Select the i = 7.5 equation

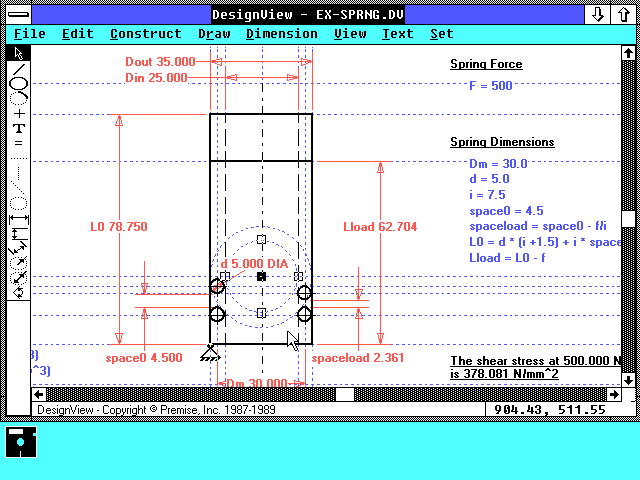[x=487, y=195]
